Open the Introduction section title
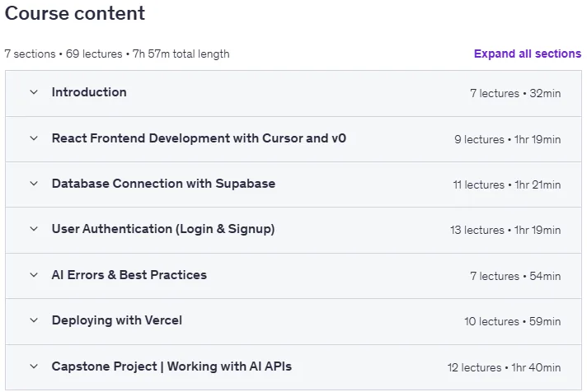The height and width of the screenshot is (392, 587). coord(89,92)
